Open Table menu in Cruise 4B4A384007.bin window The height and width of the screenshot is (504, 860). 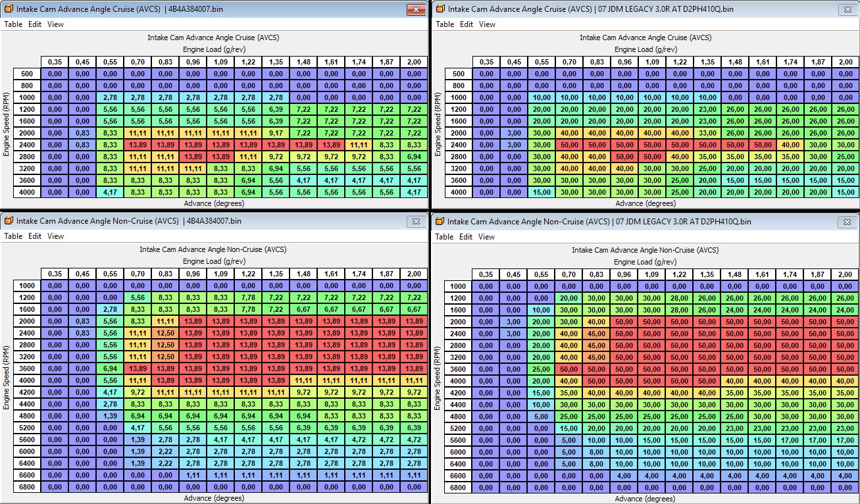click(13, 24)
